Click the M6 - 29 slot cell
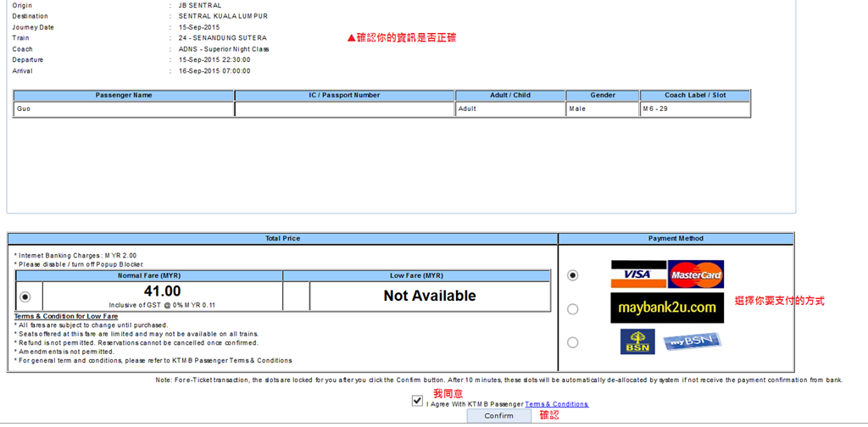The image size is (868, 427). (x=695, y=109)
